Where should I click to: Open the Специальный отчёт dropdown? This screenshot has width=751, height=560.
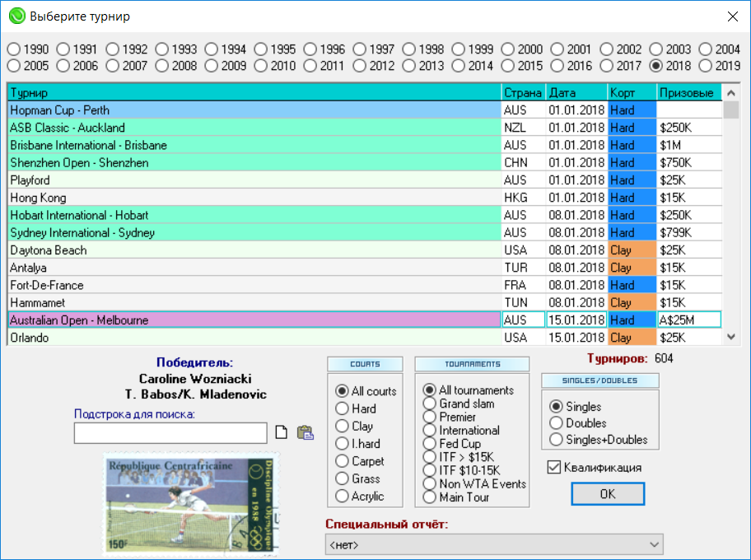[494, 544]
